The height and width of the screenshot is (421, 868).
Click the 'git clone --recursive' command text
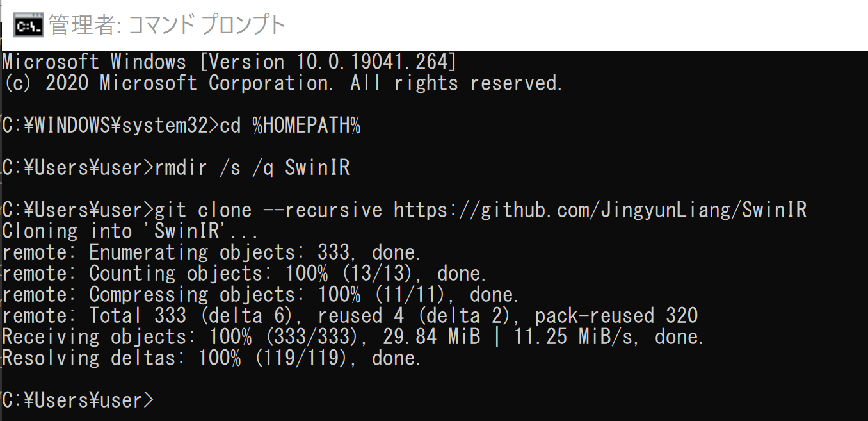(x=268, y=210)
